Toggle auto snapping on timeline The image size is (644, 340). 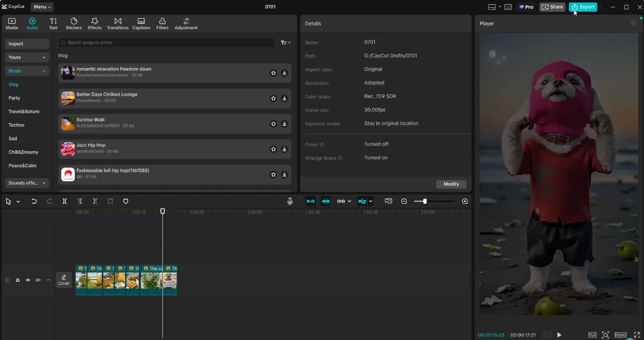pyautogui.click(x=326, y=201)
